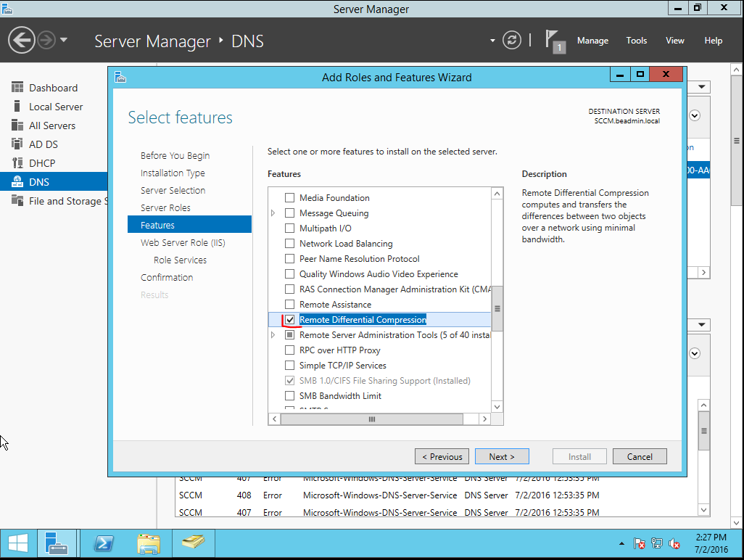Select Dashboard icon in sidebar
Viewport: 744px width, 560px height.
point(17,87)
